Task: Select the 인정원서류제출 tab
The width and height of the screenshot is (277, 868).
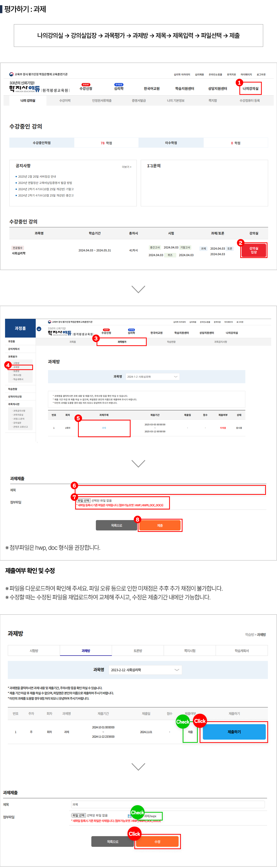Action: coord(102,101)
